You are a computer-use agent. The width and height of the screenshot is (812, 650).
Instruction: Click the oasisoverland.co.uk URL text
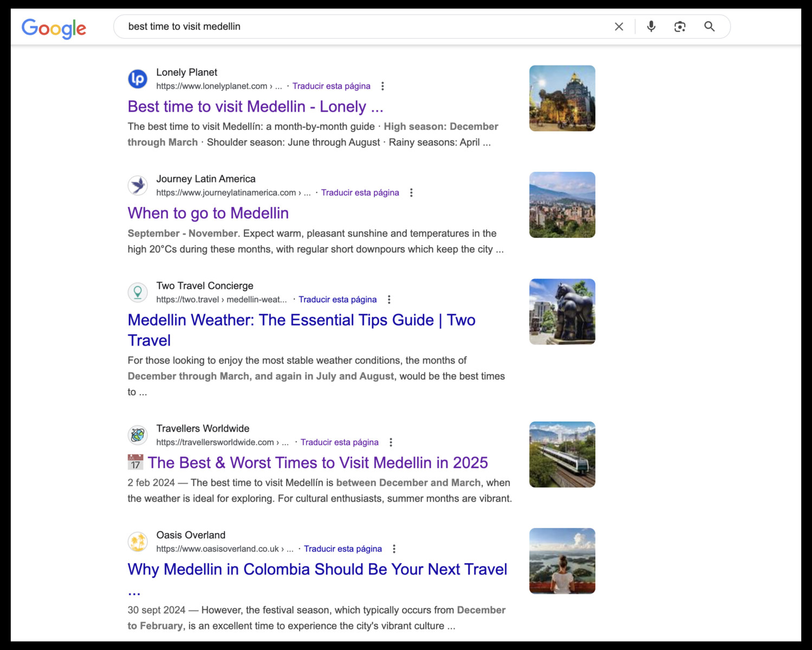point(224,549)
